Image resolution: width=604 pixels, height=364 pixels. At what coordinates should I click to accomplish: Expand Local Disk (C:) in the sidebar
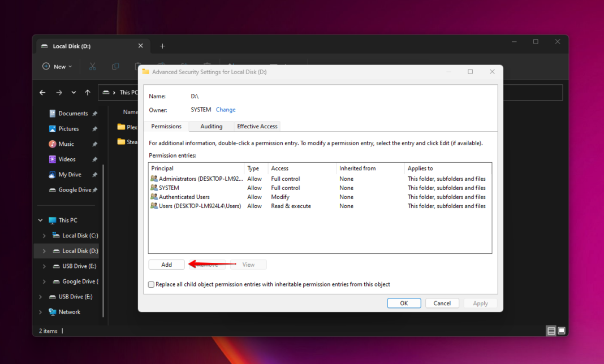[44, 235]
